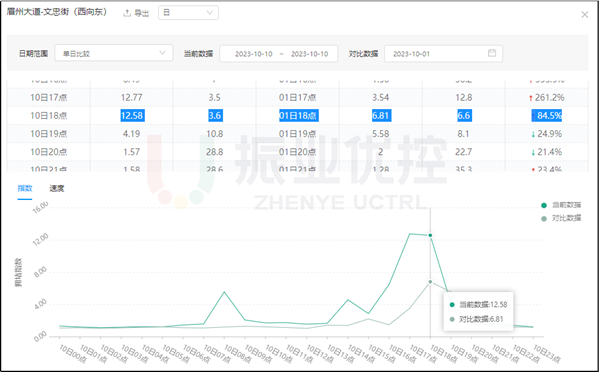Click the start date 2023-10-10 field
This screenshot has height=372, width=600.
[x=253, y=54]
